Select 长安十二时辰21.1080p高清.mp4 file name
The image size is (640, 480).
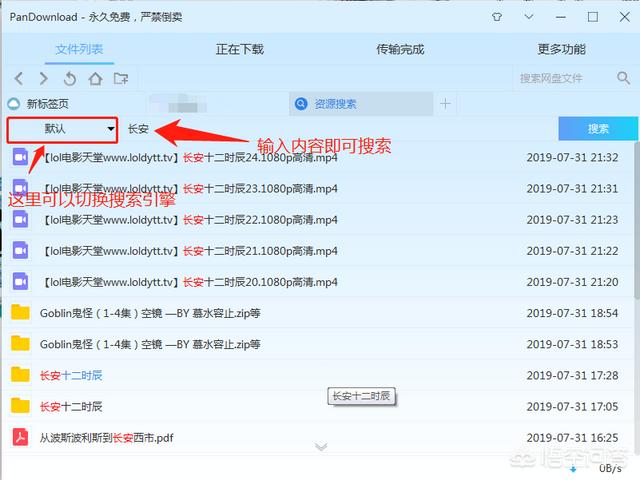189,251
